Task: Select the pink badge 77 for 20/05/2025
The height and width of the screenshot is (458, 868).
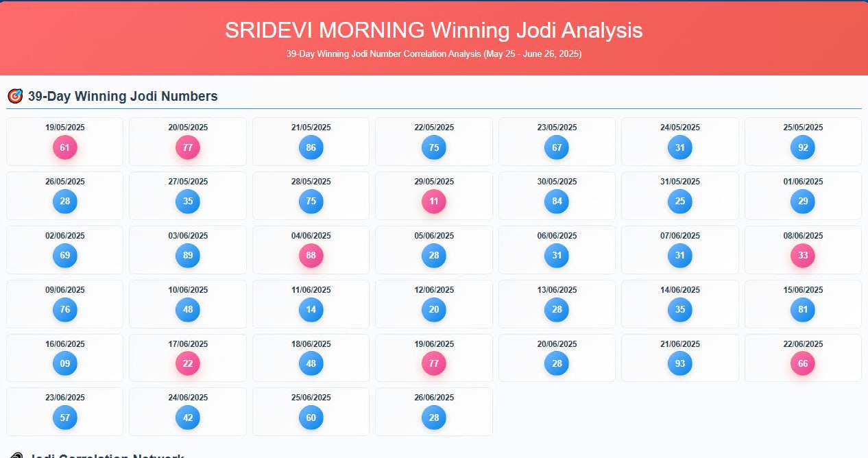Action: (188, 147)
